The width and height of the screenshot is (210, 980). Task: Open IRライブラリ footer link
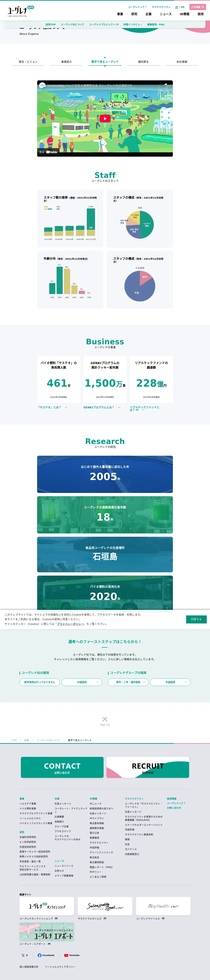96,818
